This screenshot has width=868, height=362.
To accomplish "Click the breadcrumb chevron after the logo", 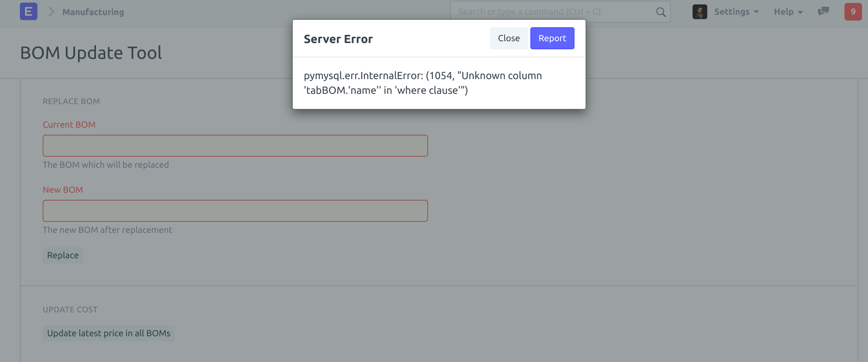I will pyautogui.click(x=51, y=11).
